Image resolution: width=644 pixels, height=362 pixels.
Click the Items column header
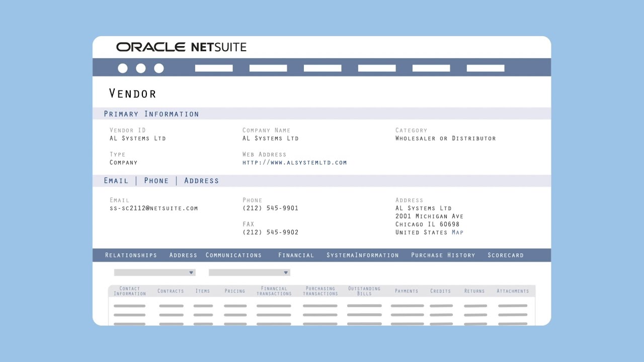pyautogui.click(x=203, y=291)
